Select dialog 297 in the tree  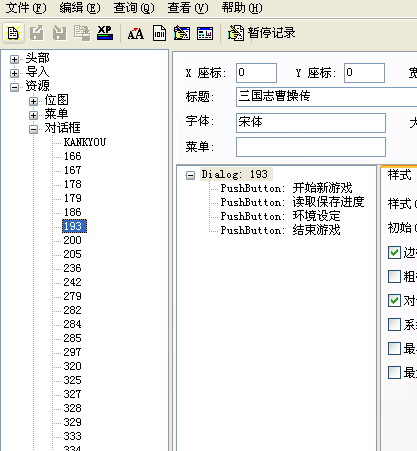pyautogui.click(x=72, y=352)
